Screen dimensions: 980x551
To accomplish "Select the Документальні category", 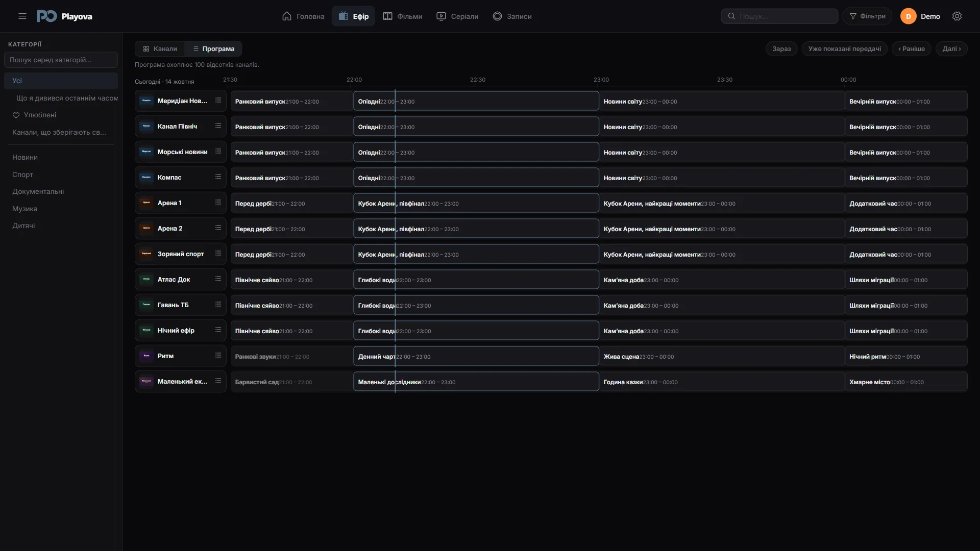I will pyautogui.click(x=61, y=191).
